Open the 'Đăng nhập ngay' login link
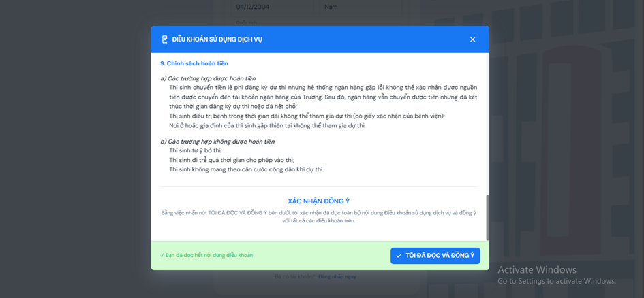Screen dimensions: 644x298 coord(337,277)
